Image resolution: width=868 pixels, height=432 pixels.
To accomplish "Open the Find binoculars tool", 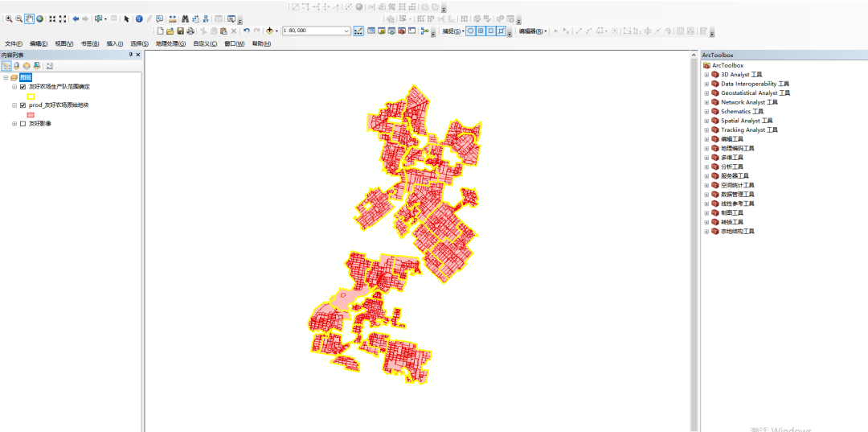I will pyautogui.click(x=185, y=19).
